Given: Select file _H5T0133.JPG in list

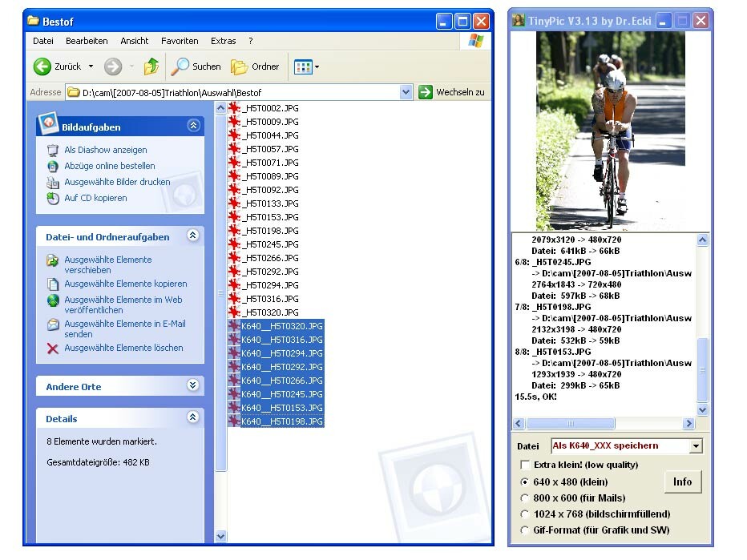Looking at the screenshot, I should [270, 203].
